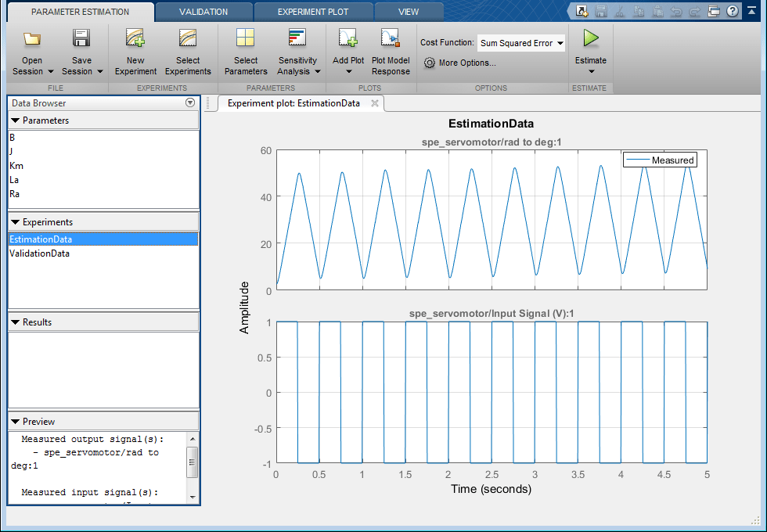Start estimation with the Estimate button
The image size is (767, 532).
(x=590, y=39)
